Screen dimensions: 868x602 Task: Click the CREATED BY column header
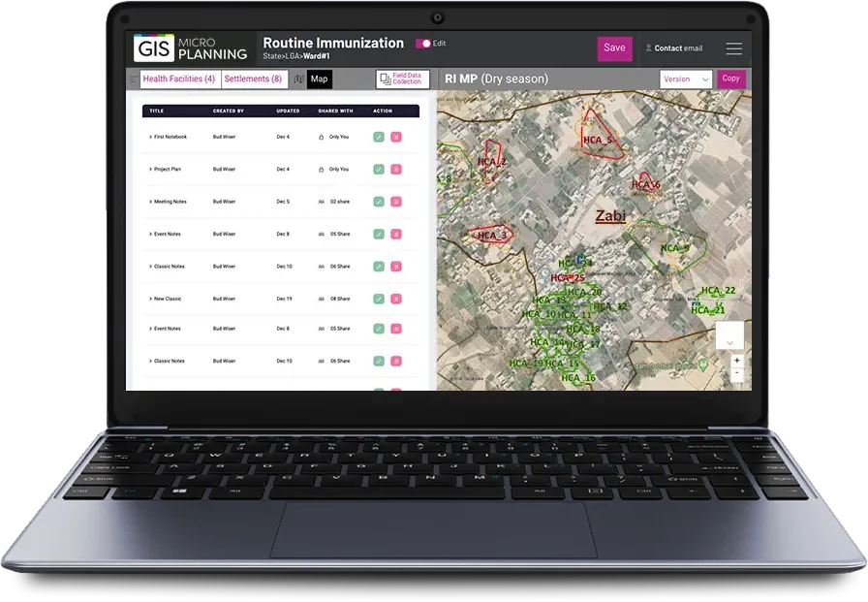point(229,111)
